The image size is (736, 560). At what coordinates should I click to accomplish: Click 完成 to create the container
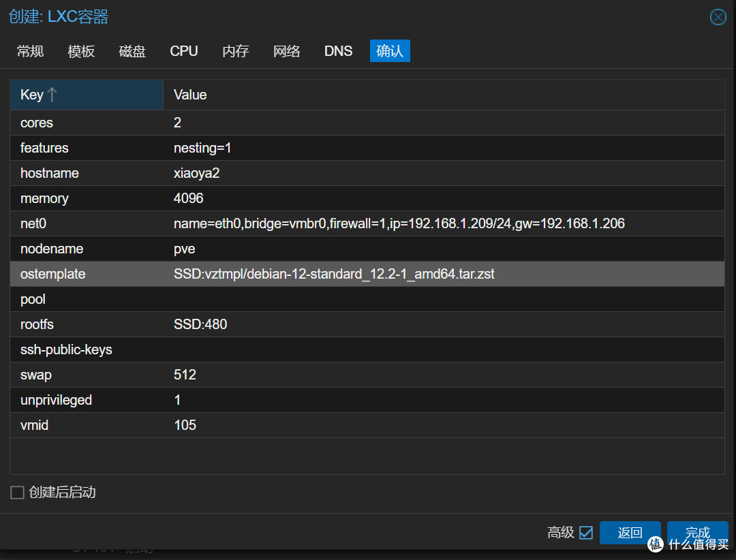[697, 533]
